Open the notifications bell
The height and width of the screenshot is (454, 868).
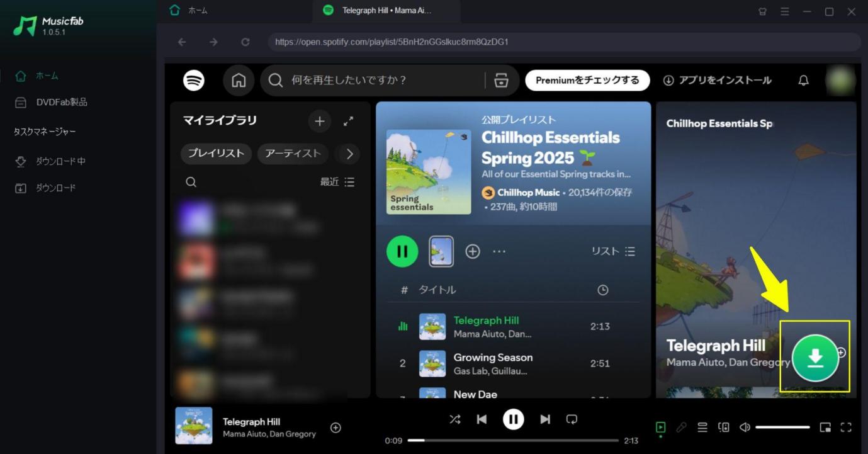[x=803, y=80]
